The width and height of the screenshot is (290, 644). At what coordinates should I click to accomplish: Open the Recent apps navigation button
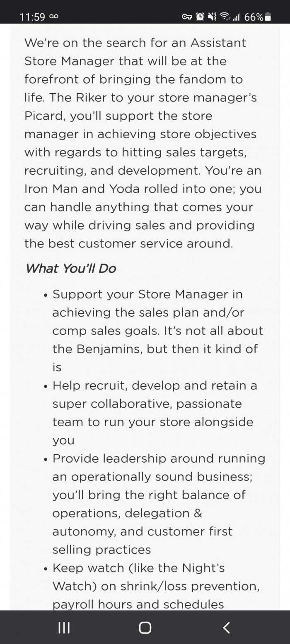64,627
